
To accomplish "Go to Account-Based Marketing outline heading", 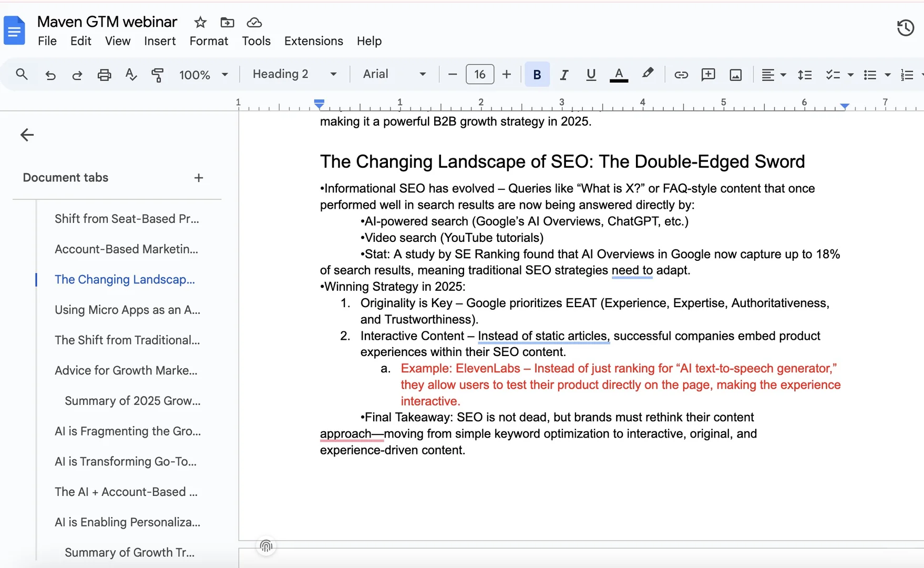I will tap(127, 249).
